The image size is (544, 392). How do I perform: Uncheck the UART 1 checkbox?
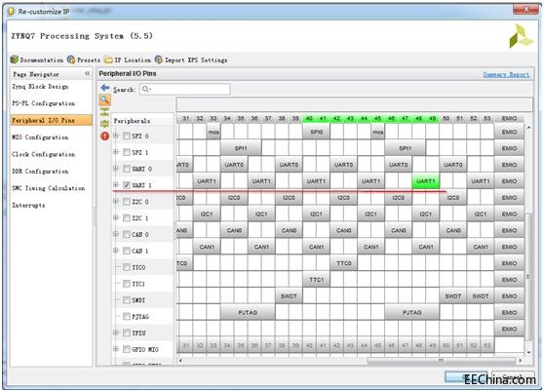coord(127,185)
